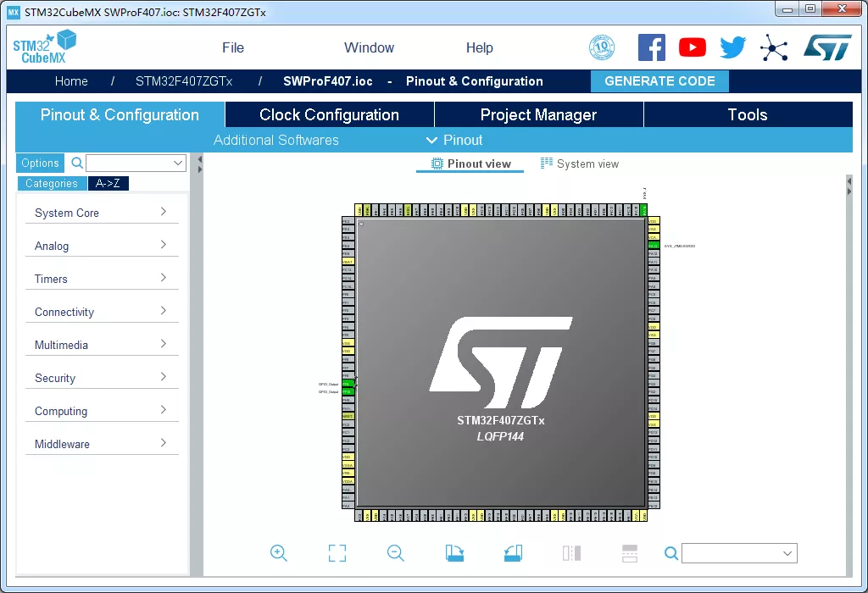
Task: Select the Pinout view tab
Action: pos(470,163)
